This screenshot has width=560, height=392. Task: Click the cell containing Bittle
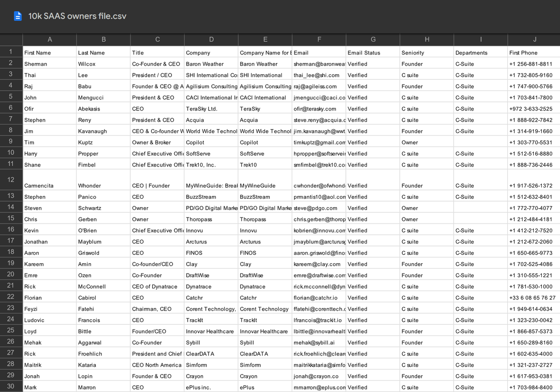[x=104, y=331]
